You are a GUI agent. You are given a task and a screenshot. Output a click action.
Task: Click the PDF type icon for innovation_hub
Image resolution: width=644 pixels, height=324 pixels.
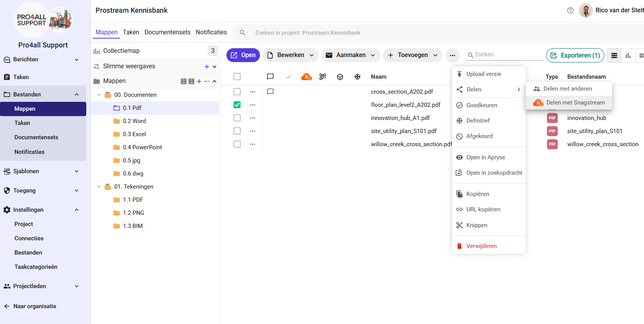pos(552,118)
